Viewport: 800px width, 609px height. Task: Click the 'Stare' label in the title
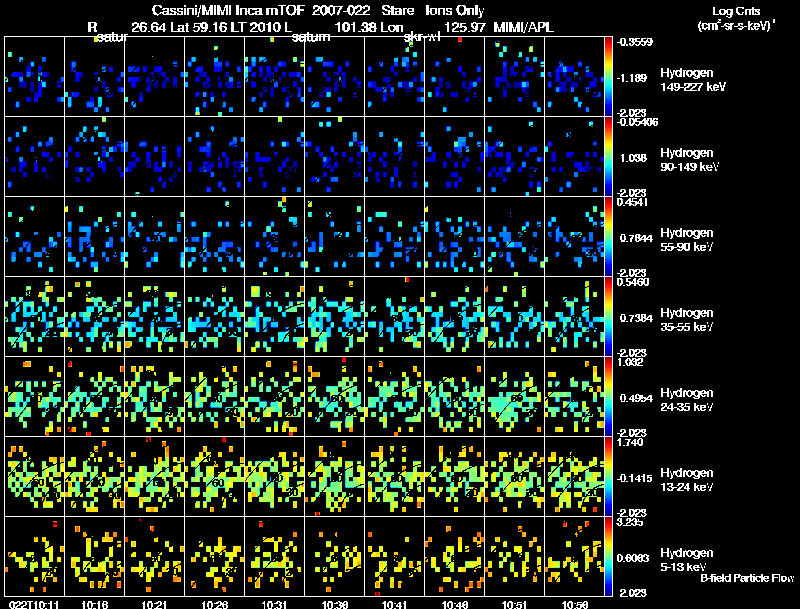(x=398, y=11)
